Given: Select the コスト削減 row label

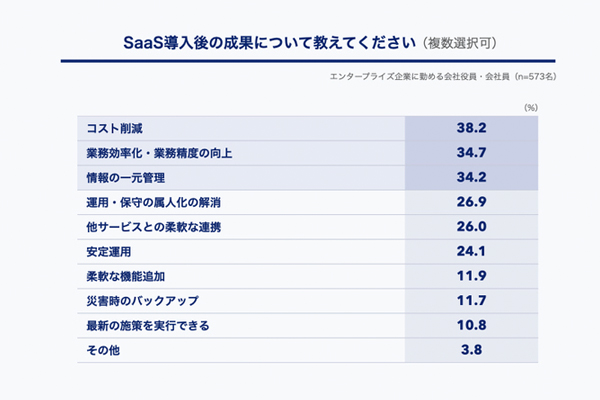Looking at the screenshot, I should coord(114,130).
